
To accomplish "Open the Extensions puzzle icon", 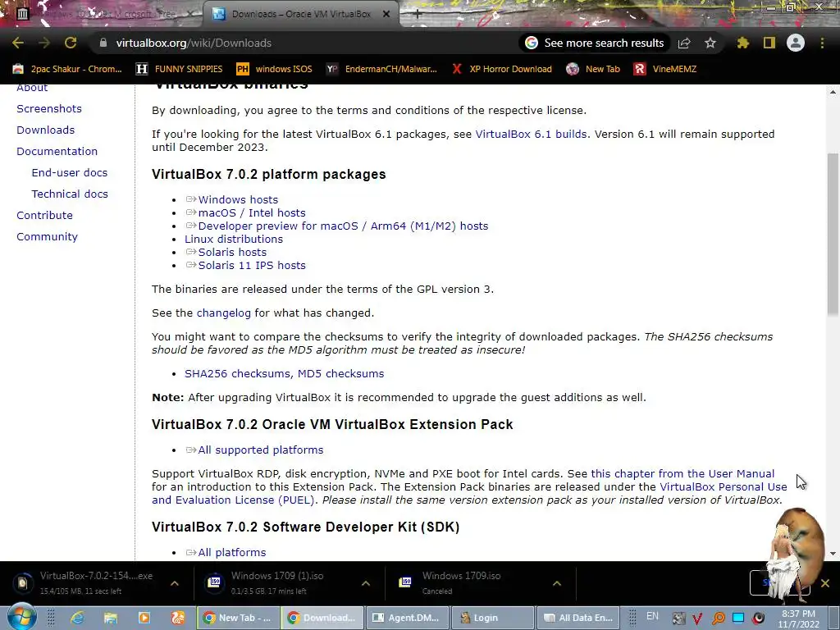I will (x=742, y=43).
